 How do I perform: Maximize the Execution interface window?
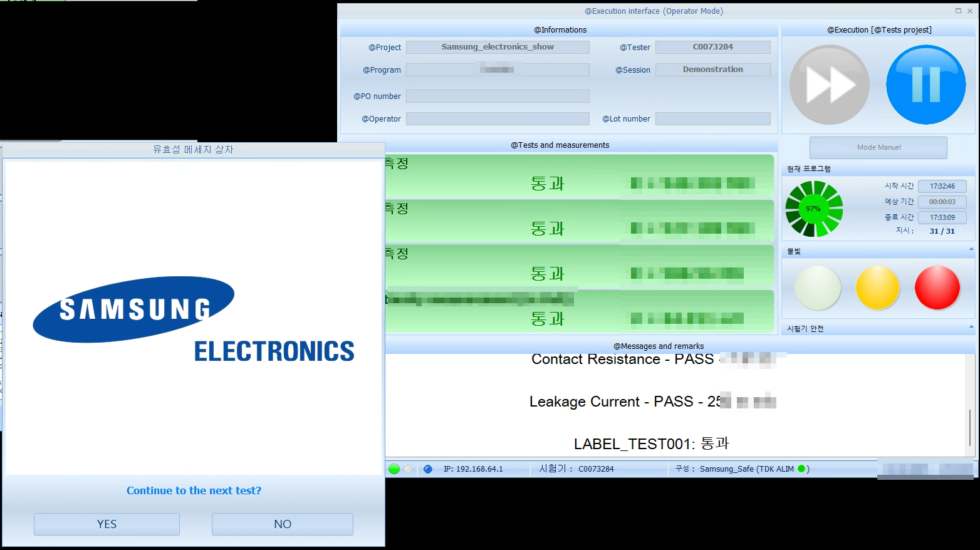tap(958, 11)
